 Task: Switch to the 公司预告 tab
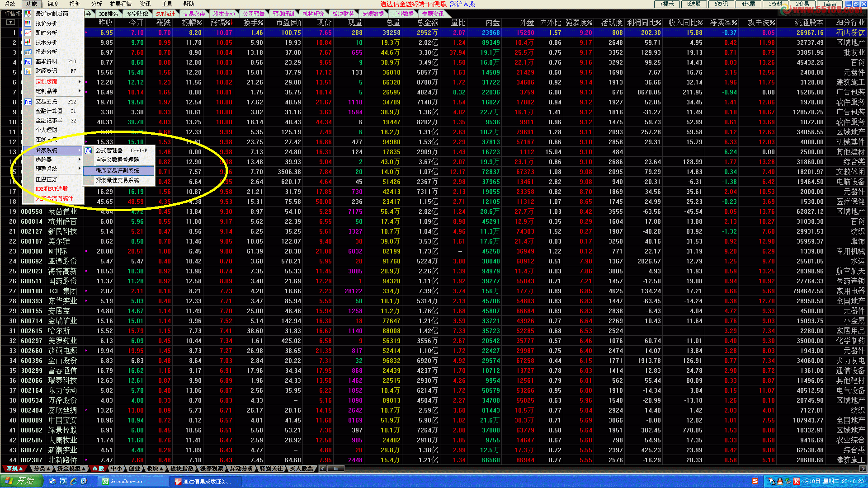(254, 14)
